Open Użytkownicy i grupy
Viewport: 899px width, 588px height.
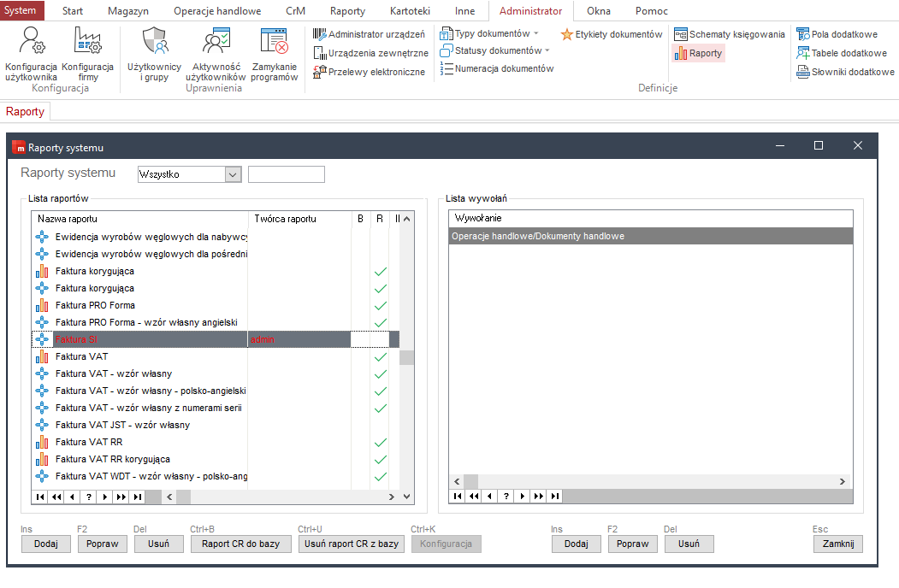coord(154,54)
